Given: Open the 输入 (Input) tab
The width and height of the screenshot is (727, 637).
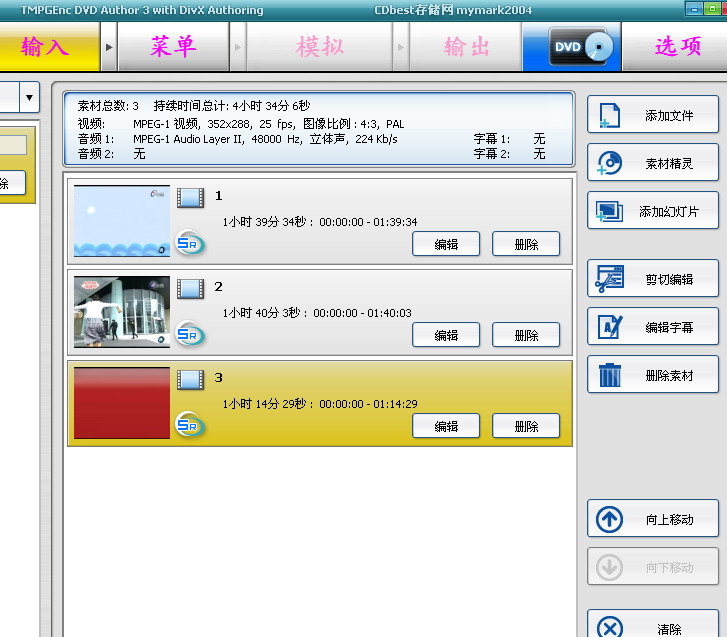Looking at the screenshot, I should point(48,47).
